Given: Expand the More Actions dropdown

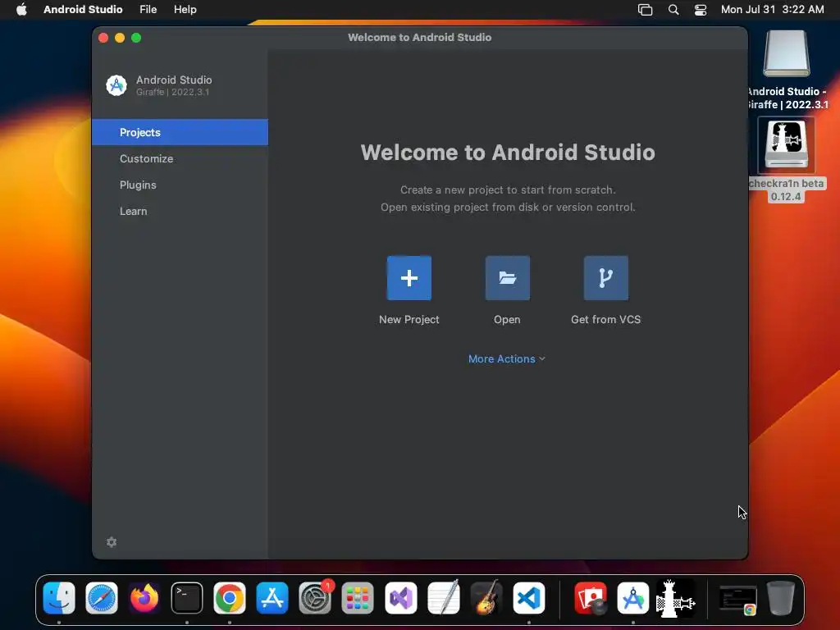Looking at the screenshot, I should click(x=507, y=359).
